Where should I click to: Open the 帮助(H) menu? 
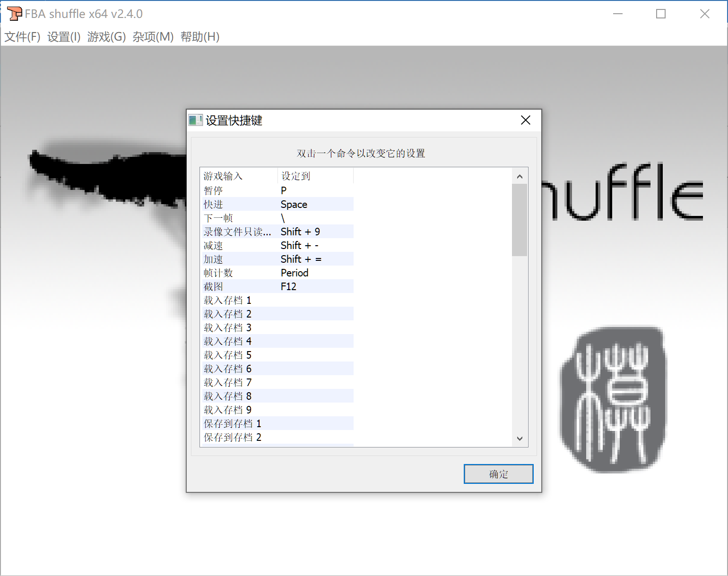199,37
